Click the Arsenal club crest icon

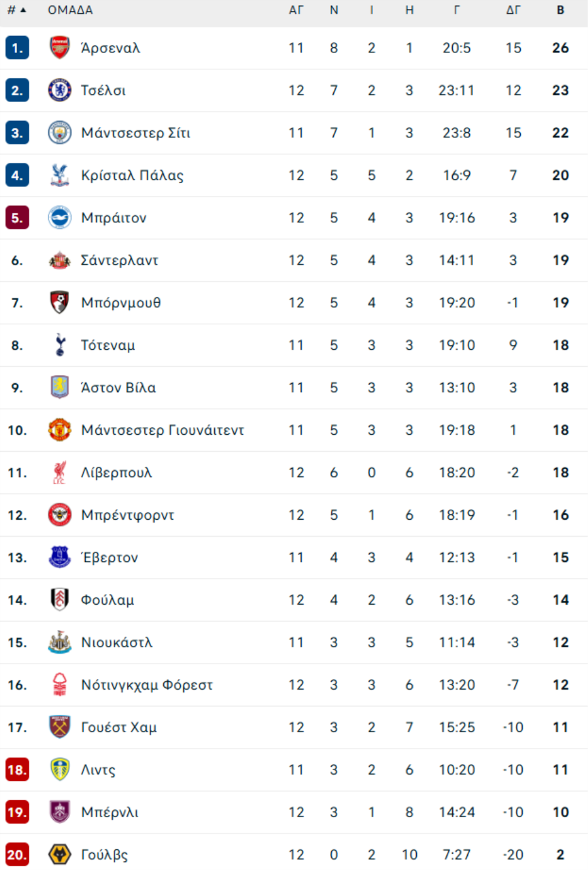59,48
